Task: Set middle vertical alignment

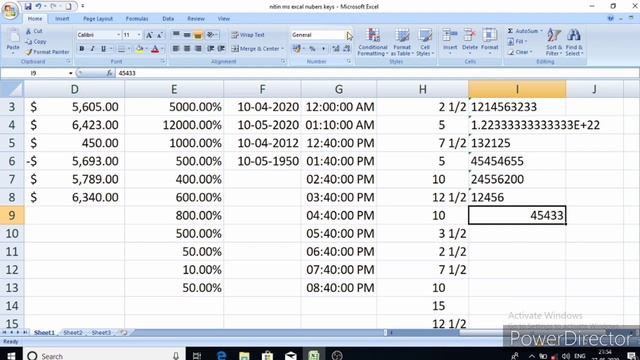Action: pos(187,35)
